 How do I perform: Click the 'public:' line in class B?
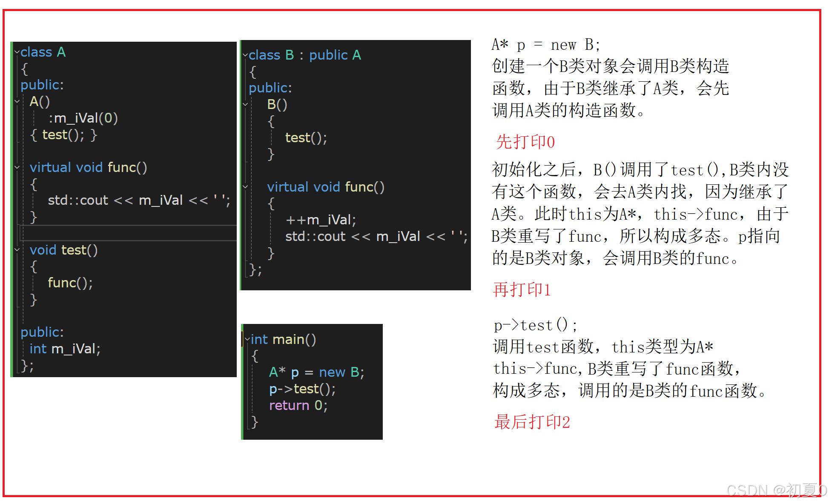click(270, 88)
